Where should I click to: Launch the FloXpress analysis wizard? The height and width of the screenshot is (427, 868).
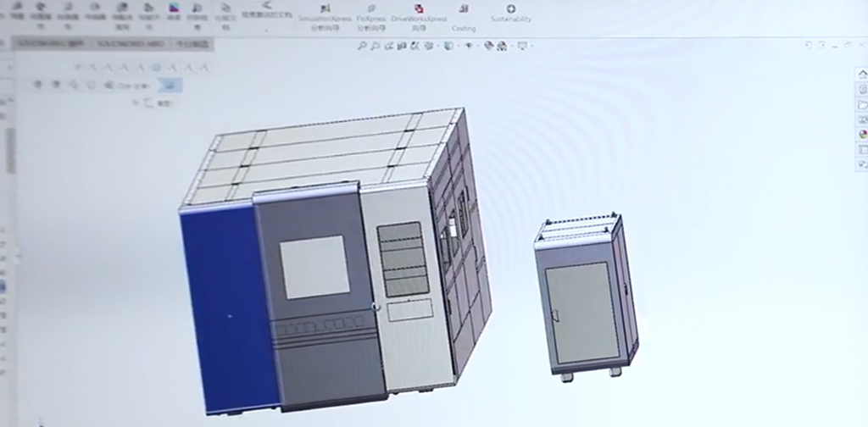pyautogui.click(x=371, y=19)
